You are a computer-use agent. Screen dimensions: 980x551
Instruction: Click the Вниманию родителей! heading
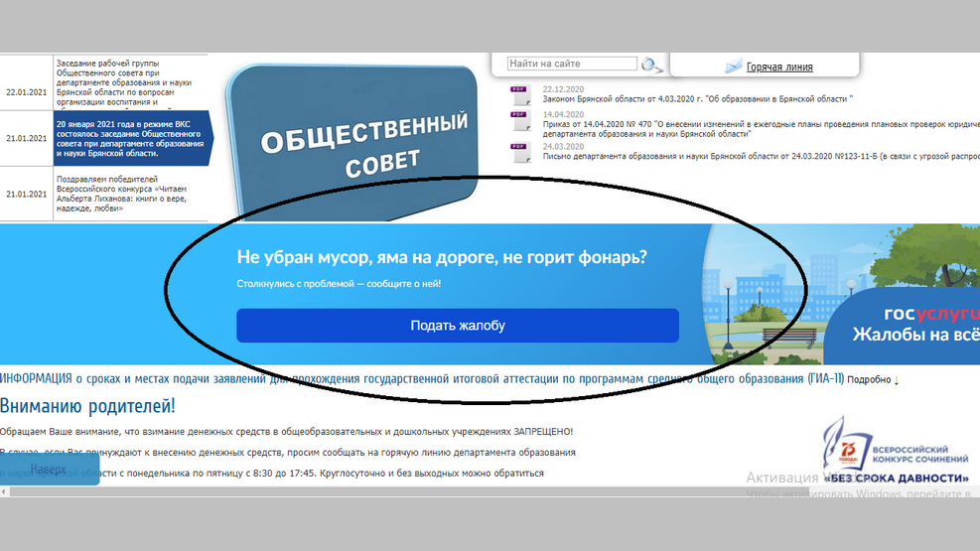[x=87, y=406]
